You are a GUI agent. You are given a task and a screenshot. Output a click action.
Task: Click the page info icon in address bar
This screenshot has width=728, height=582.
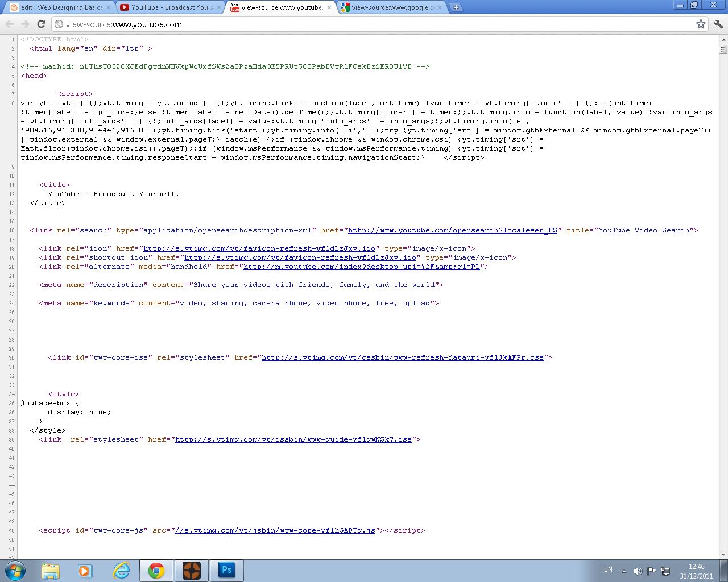click(x=59, y=24)
